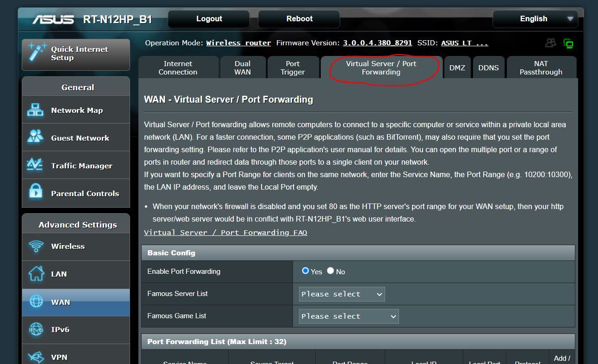Click the Famous Game List label

pos(177,316)
